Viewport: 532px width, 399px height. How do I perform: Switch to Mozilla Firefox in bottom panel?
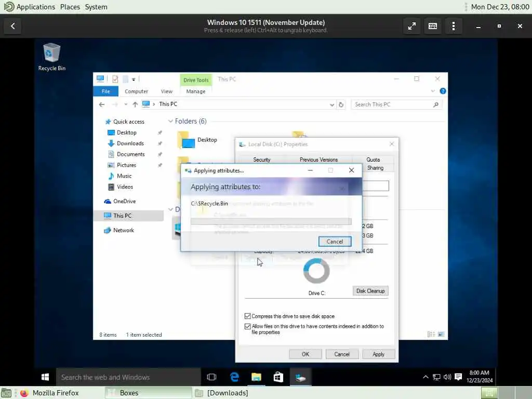coord(49,393)
